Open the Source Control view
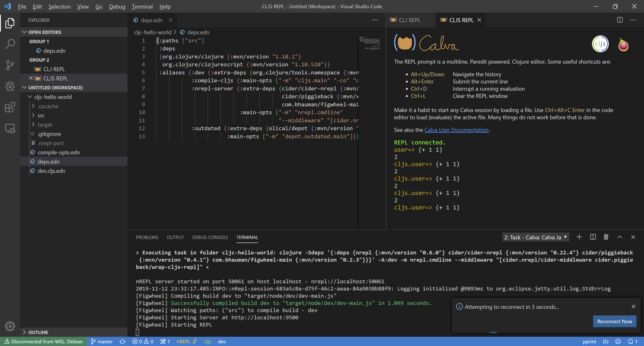This screenshot has width=644, height=346. tap(10, 65)
